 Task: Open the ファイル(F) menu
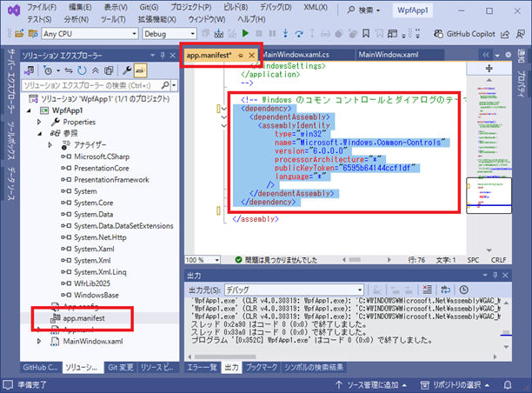point(42,7)
